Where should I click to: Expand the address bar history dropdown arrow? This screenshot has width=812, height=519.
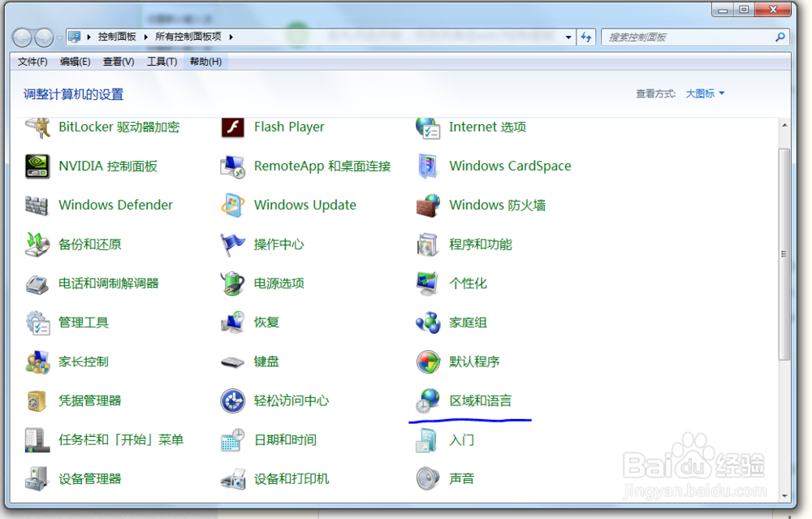[568, 37]
